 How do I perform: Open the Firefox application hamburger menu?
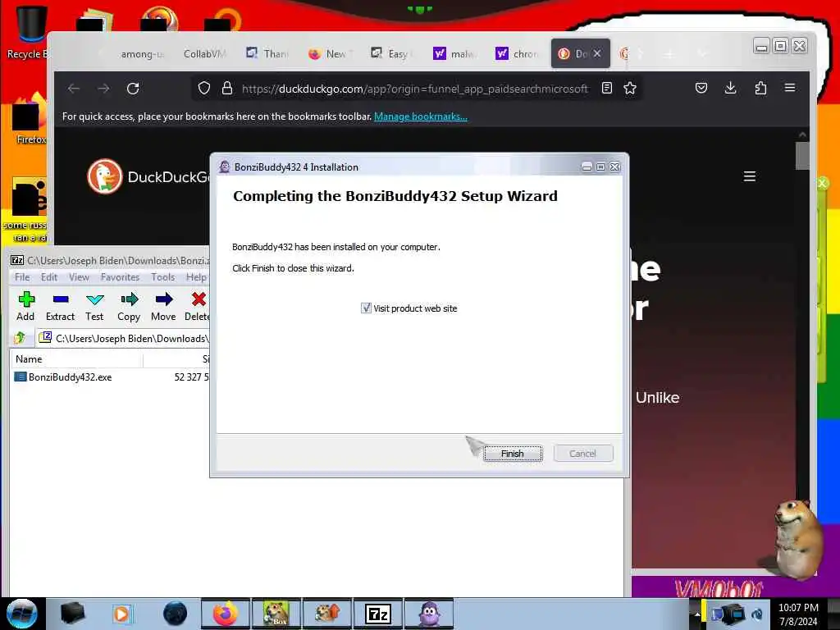coord(790,88)
